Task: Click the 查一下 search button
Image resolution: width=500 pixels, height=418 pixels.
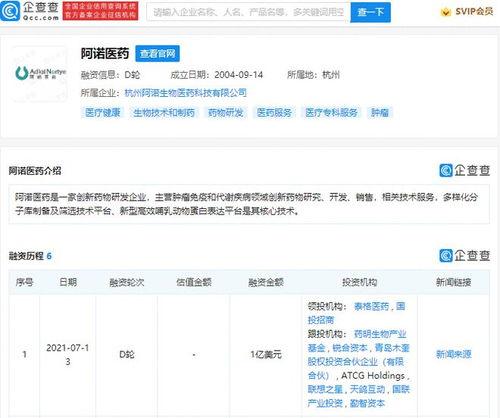Action: coord(370,12)
